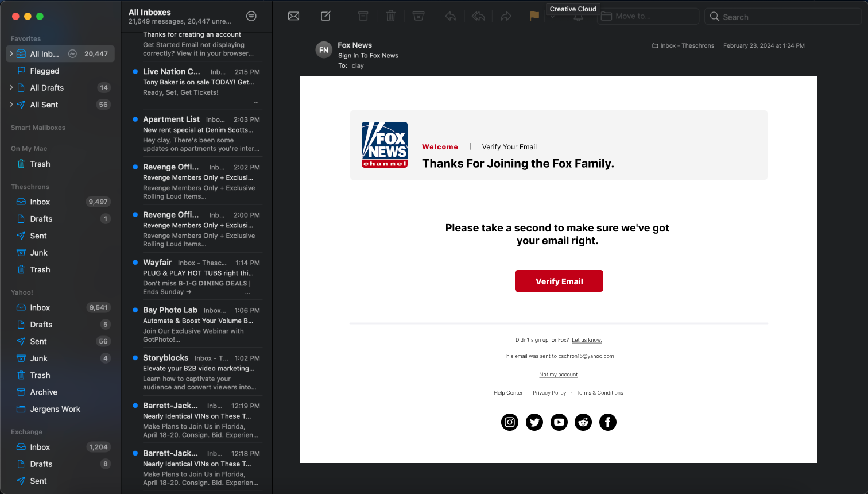Screen dimensions: 868x494
Task: Open Barrett-Jackson email from 12:19 PM
Action: (196, 419)
